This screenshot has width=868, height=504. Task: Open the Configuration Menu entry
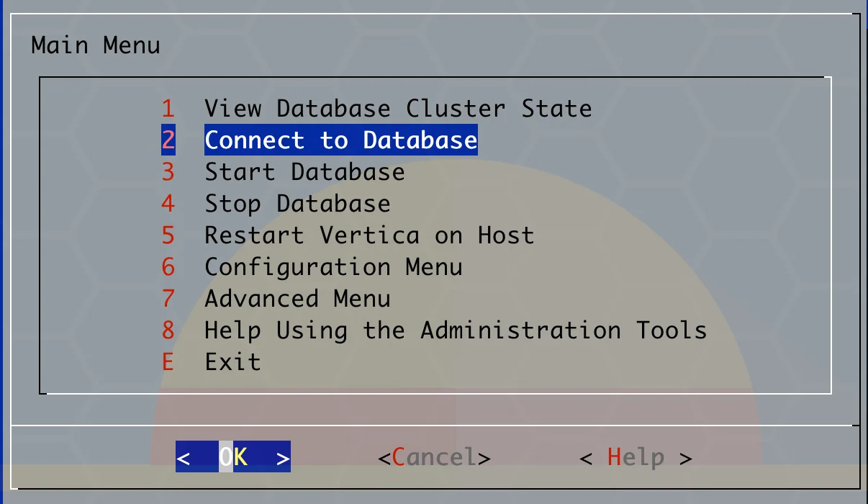pyautogui.click(x=333, y=267)
